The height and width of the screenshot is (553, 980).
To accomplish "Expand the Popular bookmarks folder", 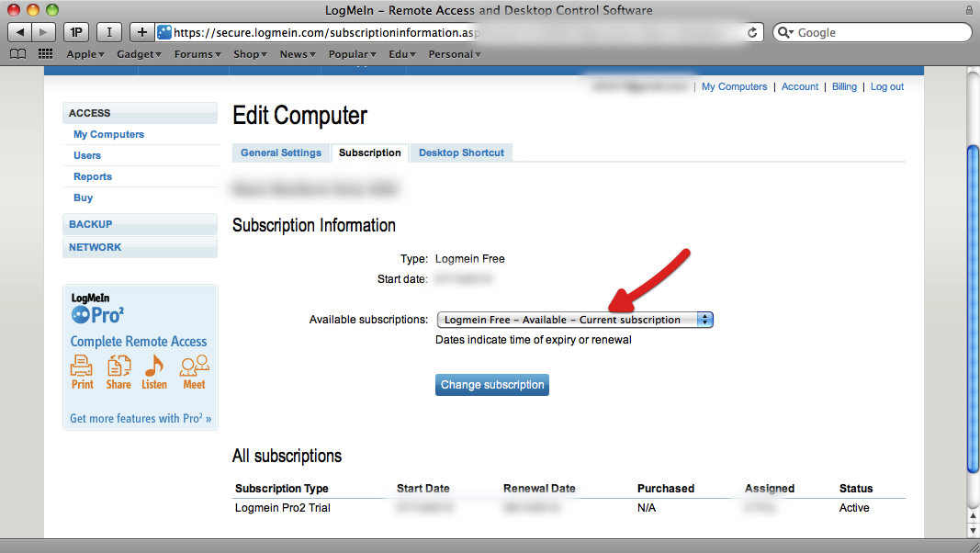I will (352, 53).
